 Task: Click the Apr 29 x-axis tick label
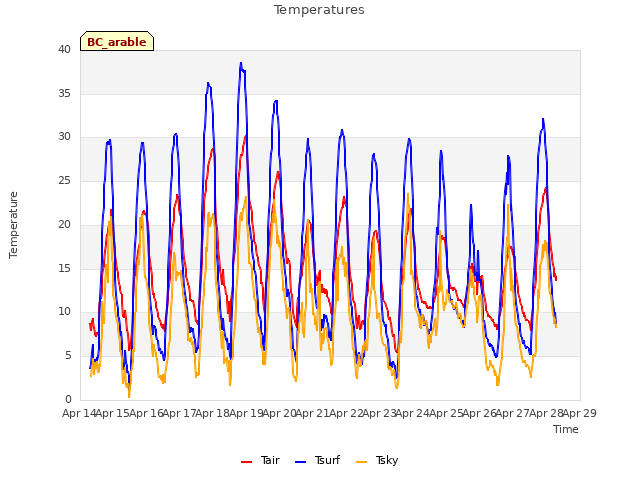[x=580, y=413]
